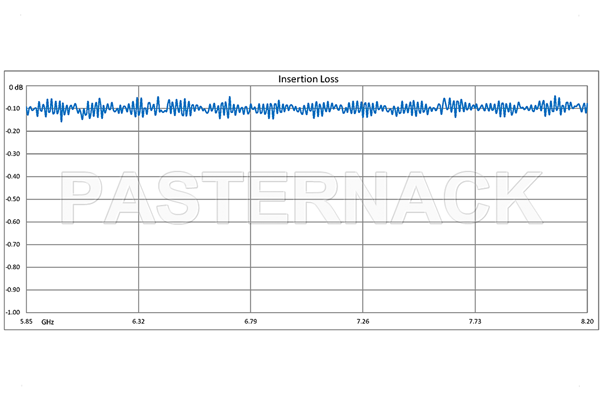This screenshot has height=400, width=600.
Task: Click the 0 dB y-axis label
Action: [15, 87]
